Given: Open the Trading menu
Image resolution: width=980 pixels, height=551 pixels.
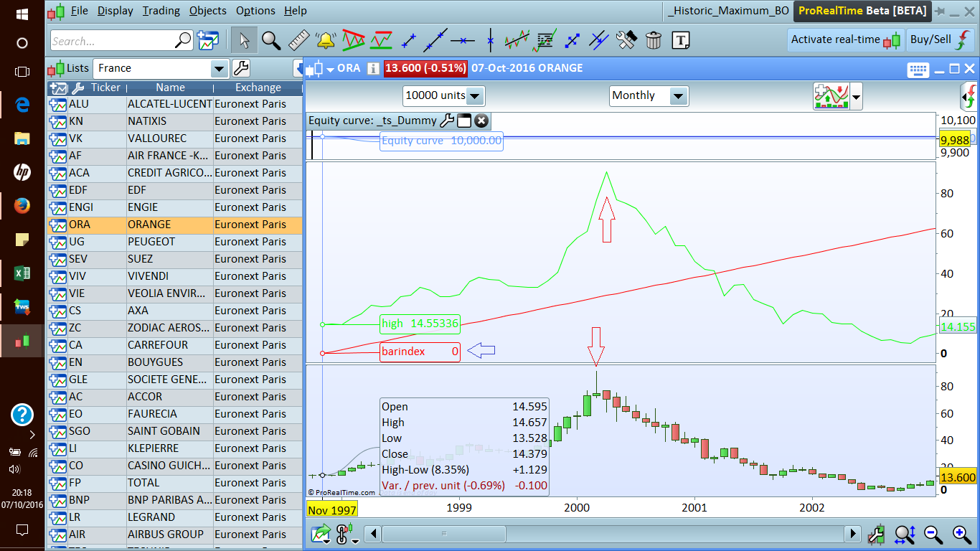Looking at the screenshot, I should [x=161, y=11].
